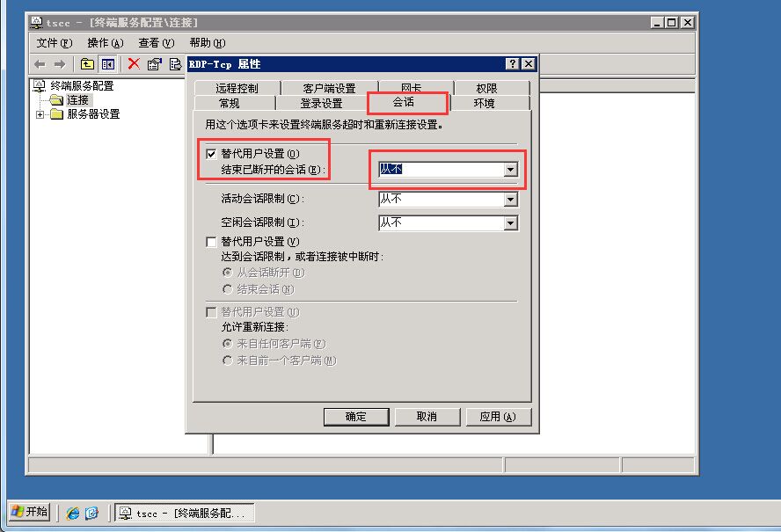Viewport: 781px width, 532px height.
Task: Expand the 服务器设置 tree node
Action: (40, 114)
